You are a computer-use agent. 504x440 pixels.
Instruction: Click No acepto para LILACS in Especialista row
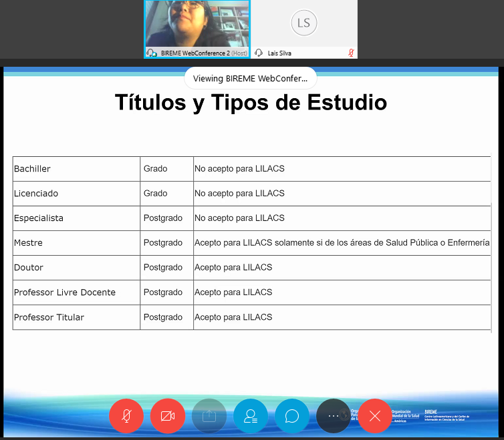point(239,218)
